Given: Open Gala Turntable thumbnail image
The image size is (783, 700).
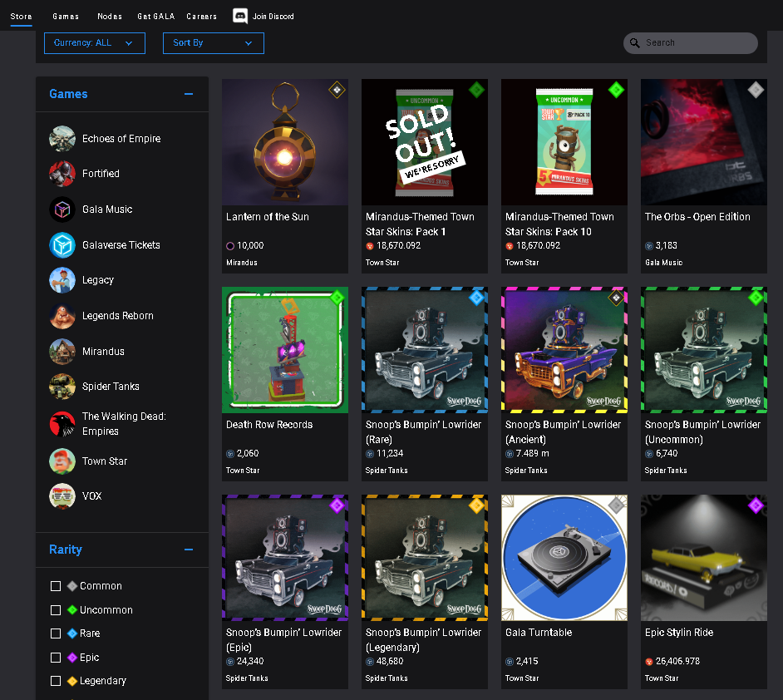Looking at the screenshot, I should coord(564,558).
